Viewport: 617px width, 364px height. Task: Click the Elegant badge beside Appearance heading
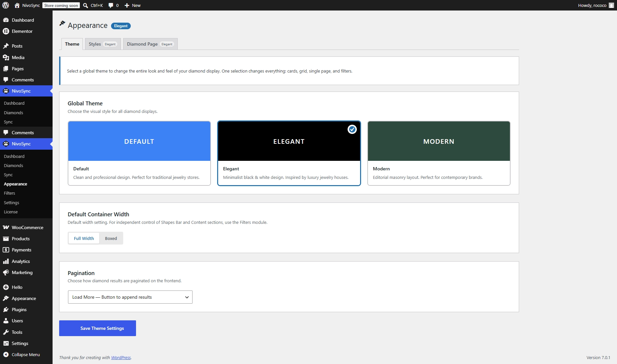[x=121, y=26]
